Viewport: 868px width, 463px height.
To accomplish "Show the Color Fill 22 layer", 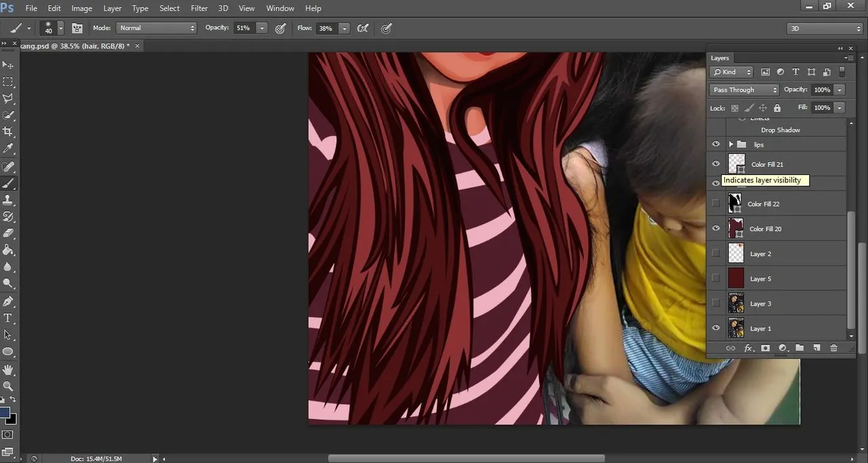I will (715, 203).
